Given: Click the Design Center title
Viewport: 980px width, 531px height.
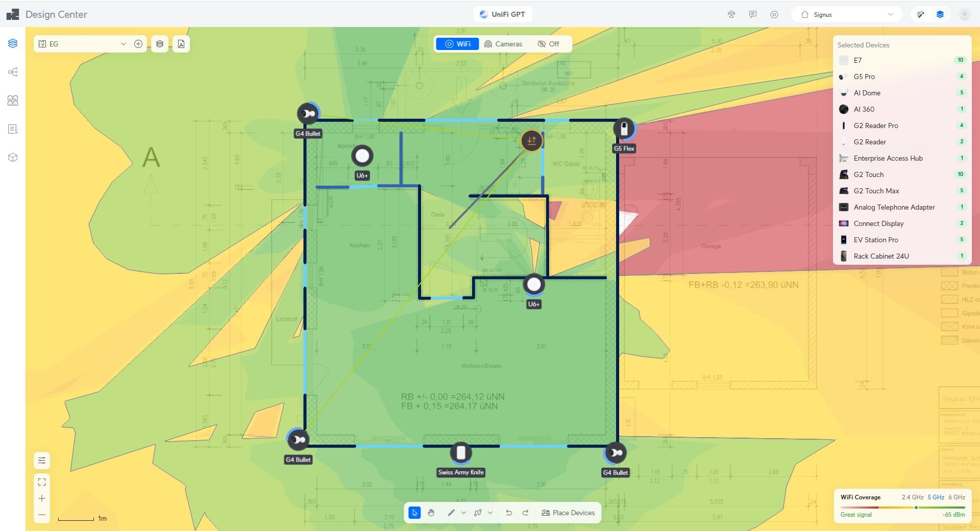Looking at the screenshot, I should pos(56,14).
